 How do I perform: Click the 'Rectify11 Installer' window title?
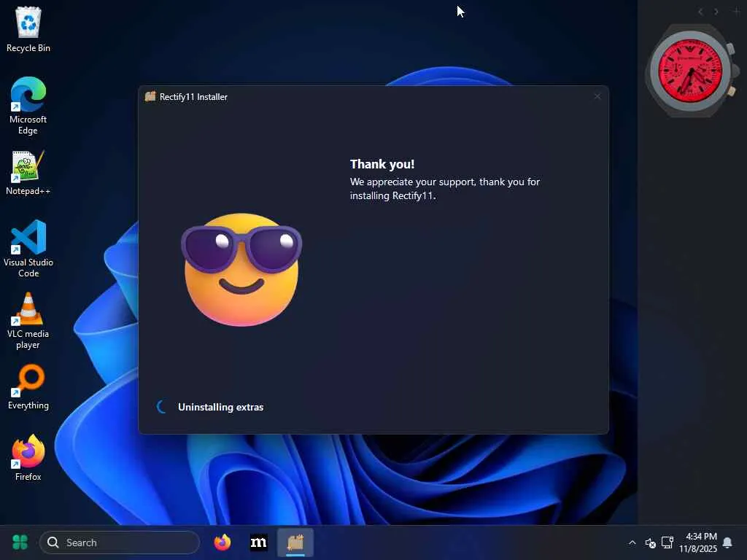click(x=193, y=97)
